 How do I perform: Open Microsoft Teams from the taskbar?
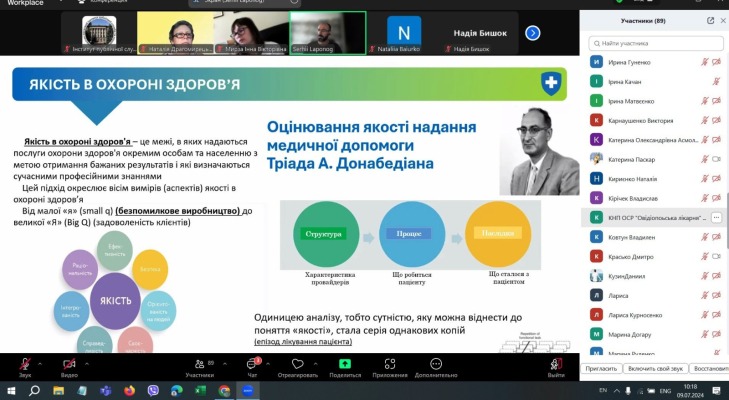(x=106, y=391)
